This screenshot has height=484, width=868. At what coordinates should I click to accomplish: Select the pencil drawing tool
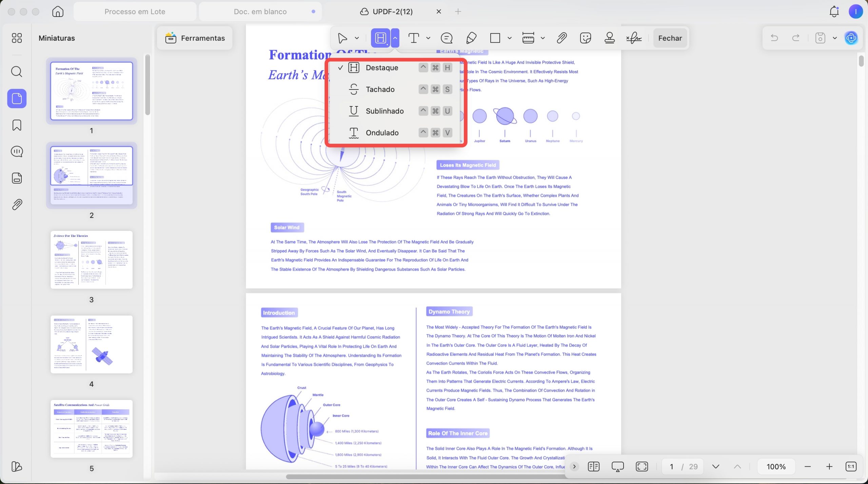(471, 38)
